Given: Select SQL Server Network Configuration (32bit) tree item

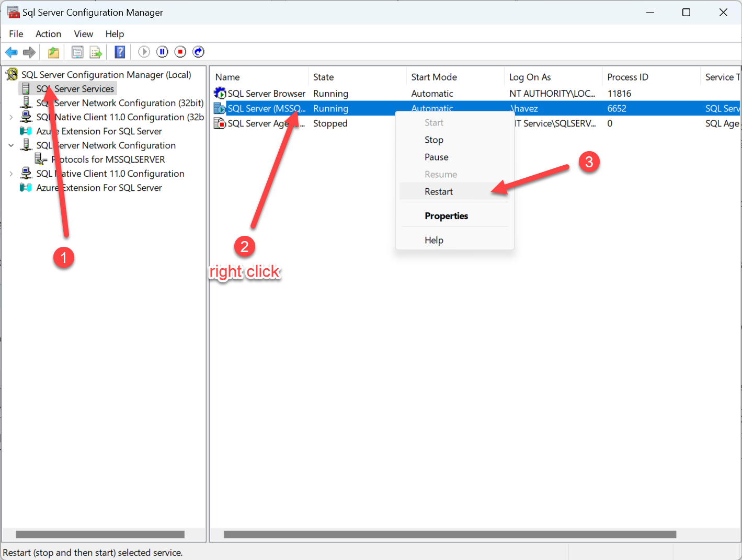Looking at the screenshot, I should (120, 103).
